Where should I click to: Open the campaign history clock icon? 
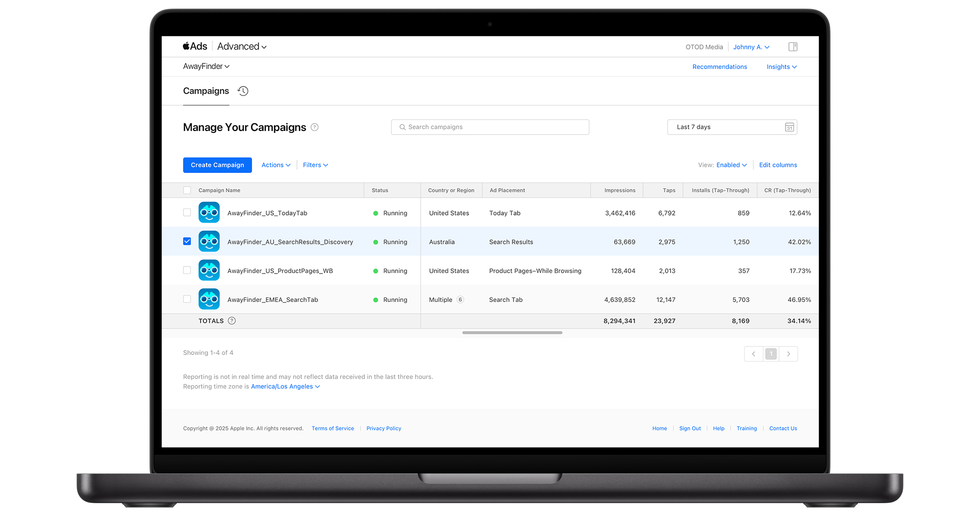click(x=243, y=91)
